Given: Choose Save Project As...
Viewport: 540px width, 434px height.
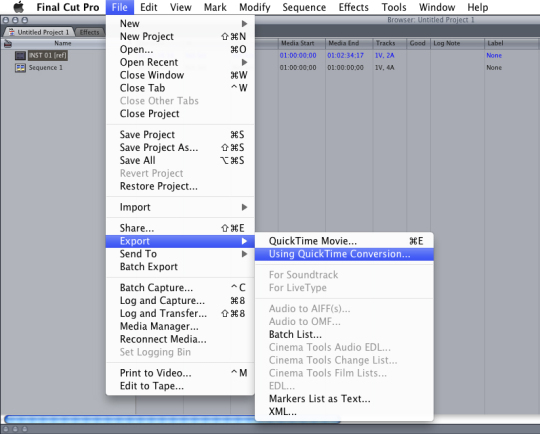Looking at the screenshot, I should tap(180, 147).
